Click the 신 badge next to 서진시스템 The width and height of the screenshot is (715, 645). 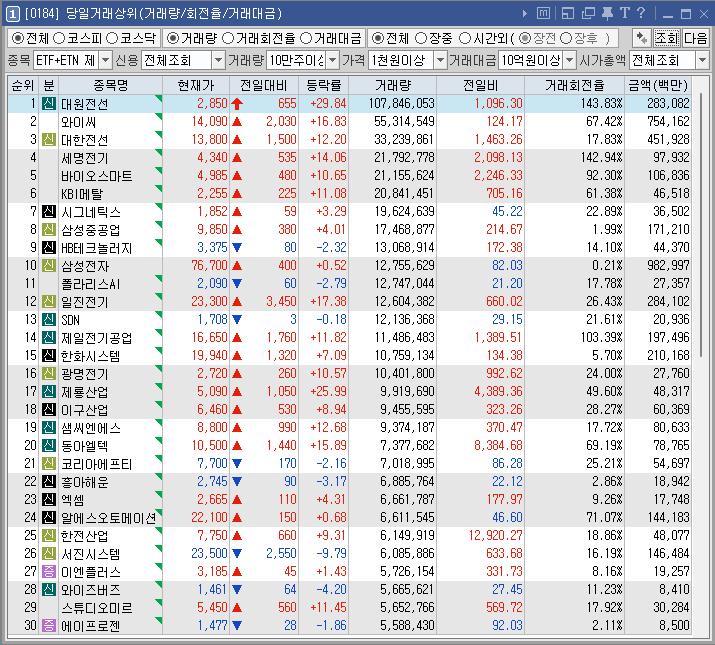coord(49,553)
